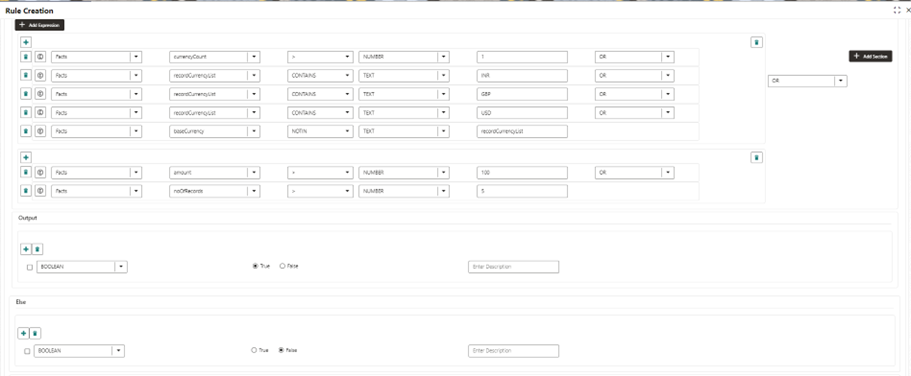
Task: Delete the currencyCount expression row
Action: [x=26, y=57]
